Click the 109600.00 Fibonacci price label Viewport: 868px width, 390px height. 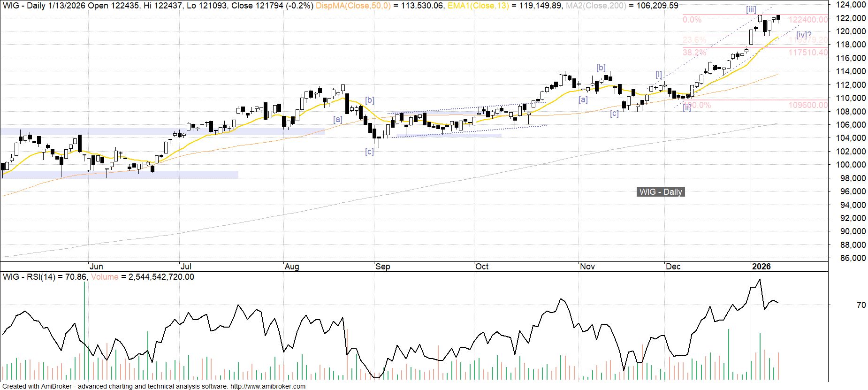(x=808, y=105)
